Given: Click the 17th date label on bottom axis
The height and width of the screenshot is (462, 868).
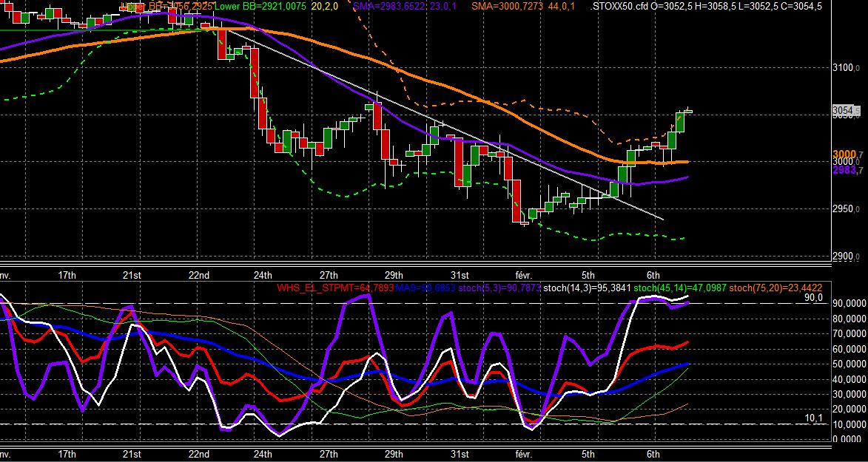Looking at the screenshot, I should coord(67,455).
